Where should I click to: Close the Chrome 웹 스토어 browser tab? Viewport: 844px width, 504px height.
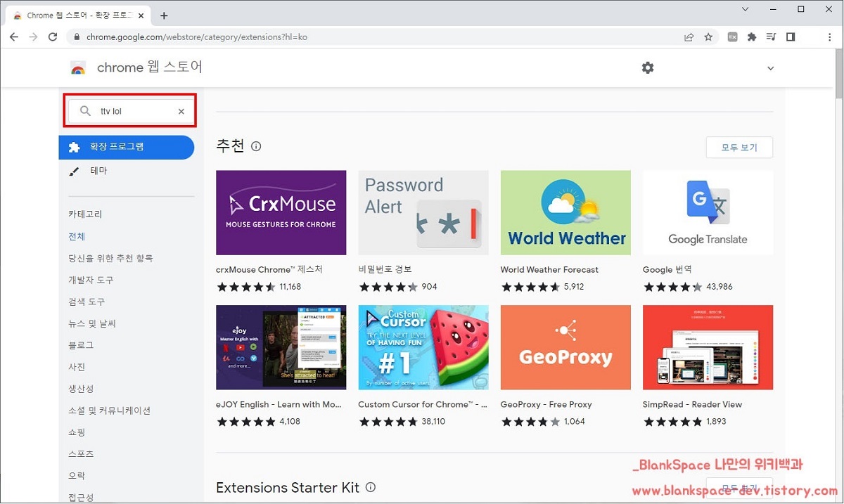click(x=141, y=15)
